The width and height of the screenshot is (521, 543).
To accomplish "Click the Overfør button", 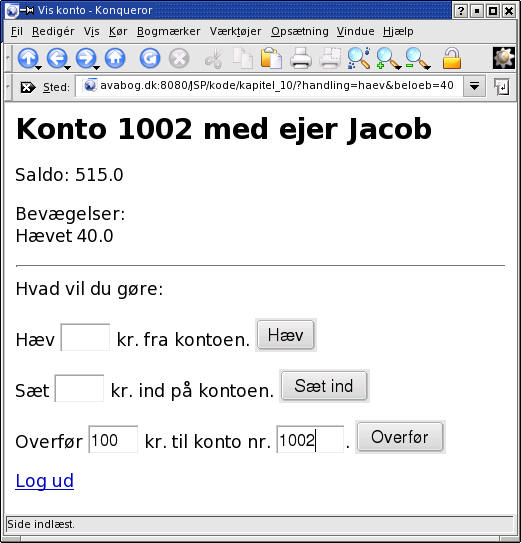I will 400,437.
